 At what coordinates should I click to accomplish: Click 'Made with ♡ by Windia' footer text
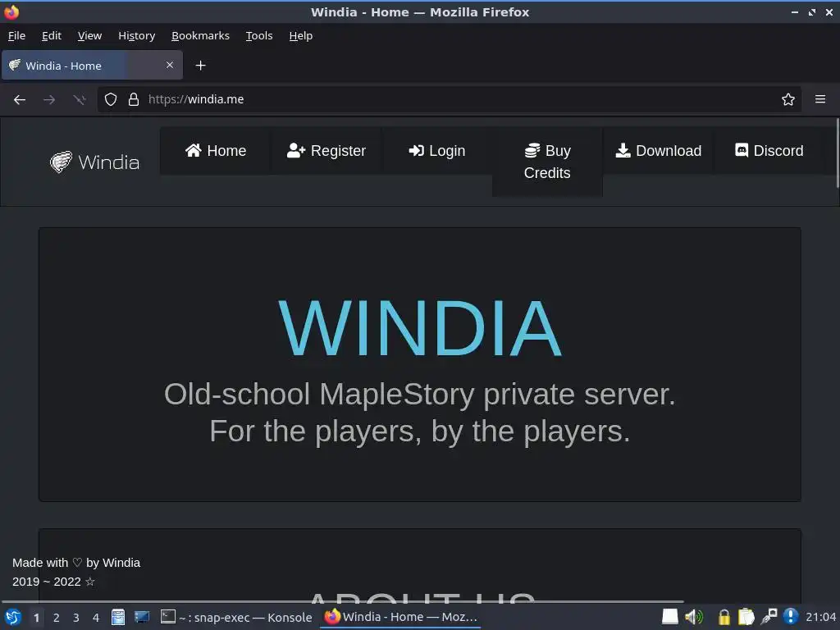click(76, 563)
